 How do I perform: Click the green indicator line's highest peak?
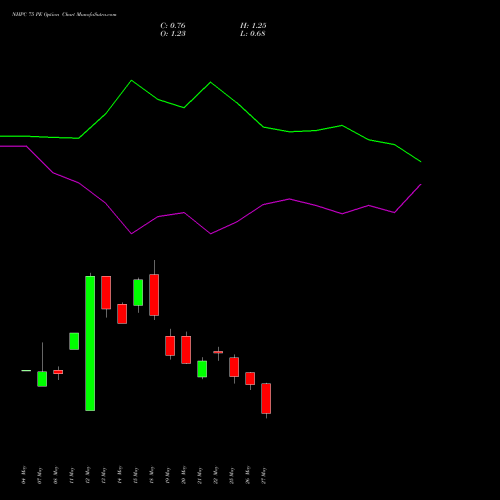pyautogui.click(x=131, y=80)
